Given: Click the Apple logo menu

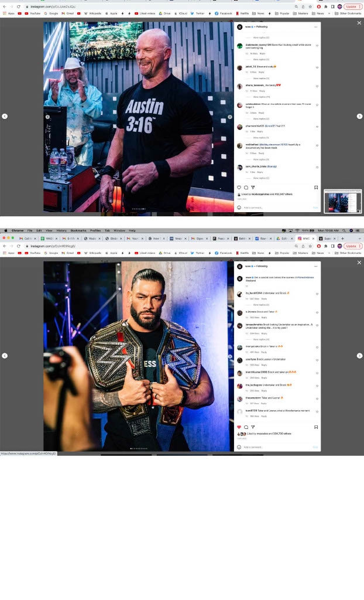Looking at the screenshot, I should pyautogui.click(x=5, y=231).
